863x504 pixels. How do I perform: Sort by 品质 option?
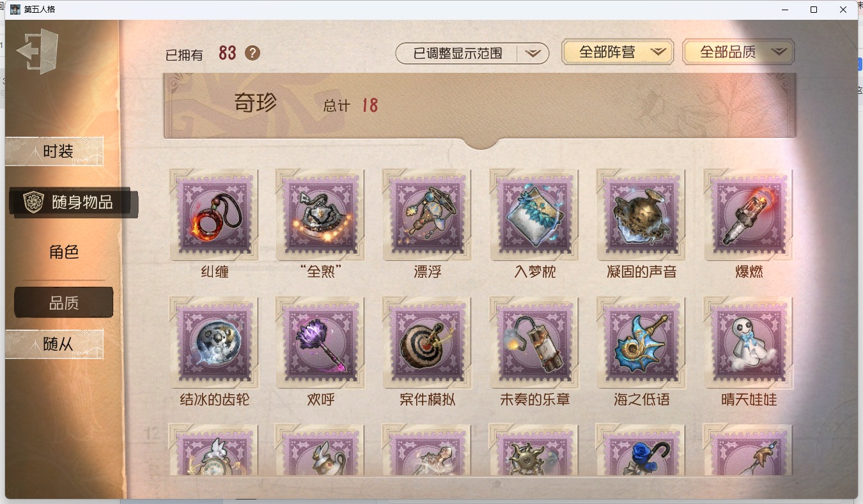(x=64, y=303)
